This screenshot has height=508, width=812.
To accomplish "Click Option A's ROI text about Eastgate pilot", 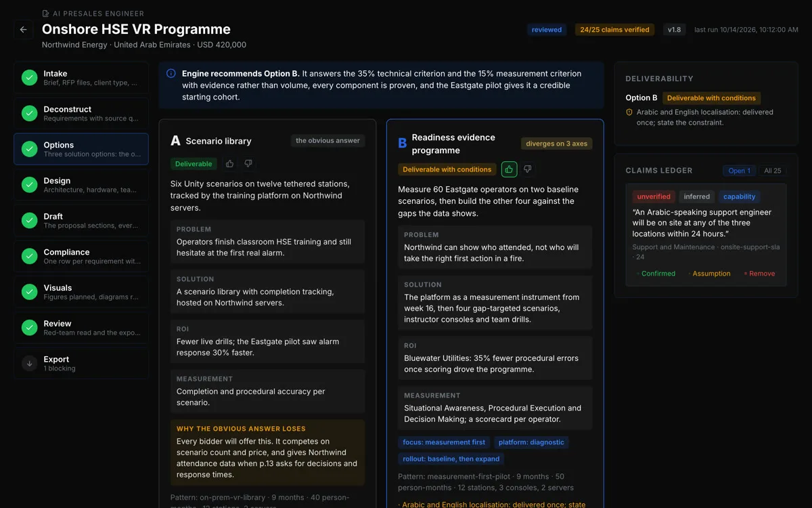I will 258,347.
